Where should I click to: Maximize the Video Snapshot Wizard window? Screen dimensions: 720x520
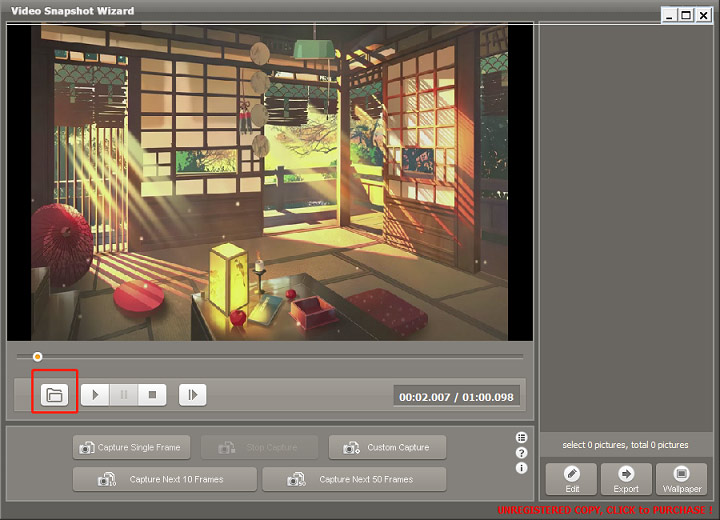coord(686,14)
